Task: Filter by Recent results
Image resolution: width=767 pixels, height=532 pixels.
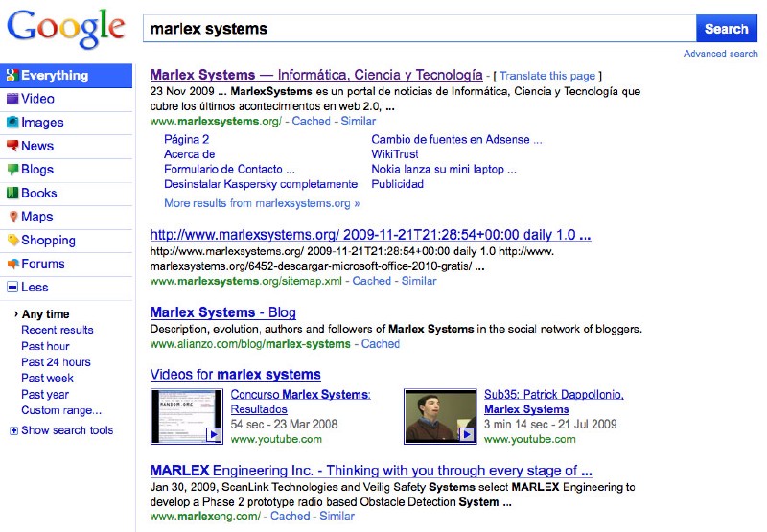Action: (58, 330)
